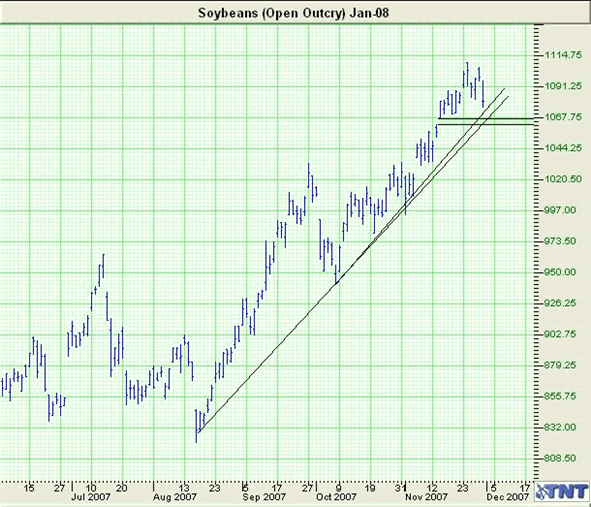This screenshot has width=591, height=507.
Task: Click the Oct 2007 date label
Action: tap(336, 497)
